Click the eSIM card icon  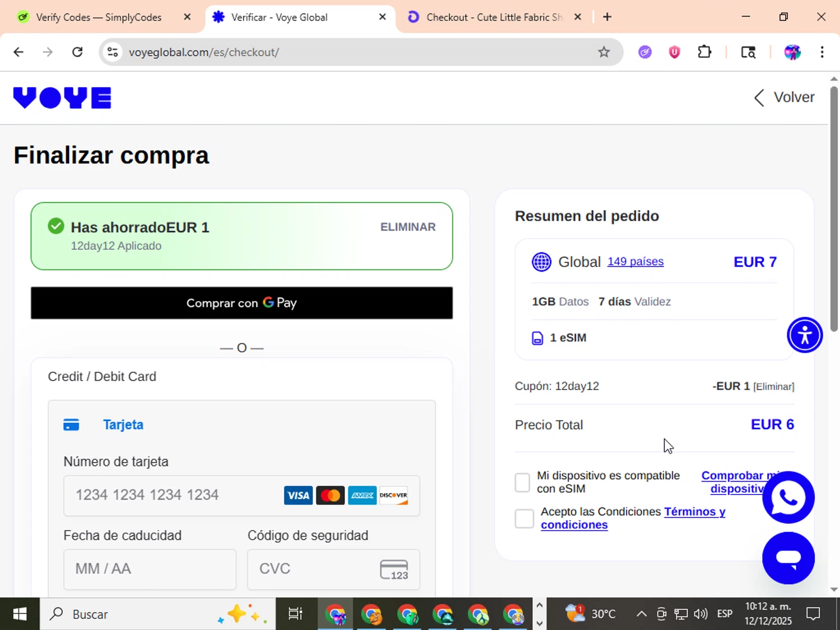pyautogui.click(x=537, y=338)
